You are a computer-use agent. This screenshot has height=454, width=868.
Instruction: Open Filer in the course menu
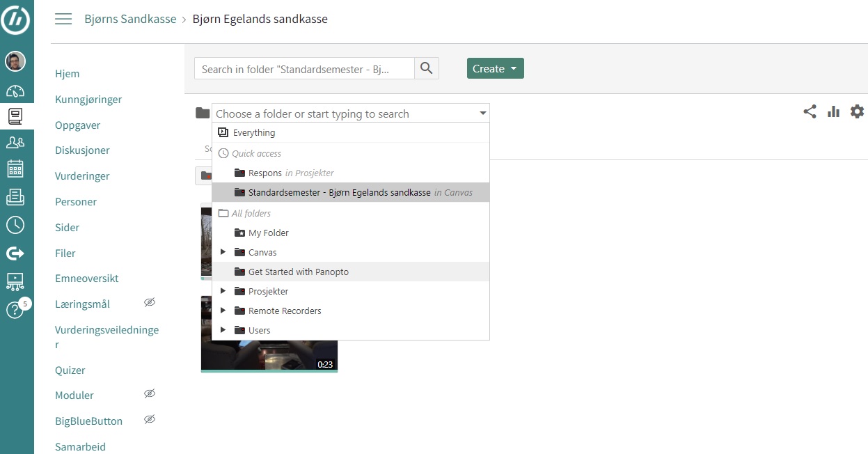pyautogui.click(x=65, y=253)
